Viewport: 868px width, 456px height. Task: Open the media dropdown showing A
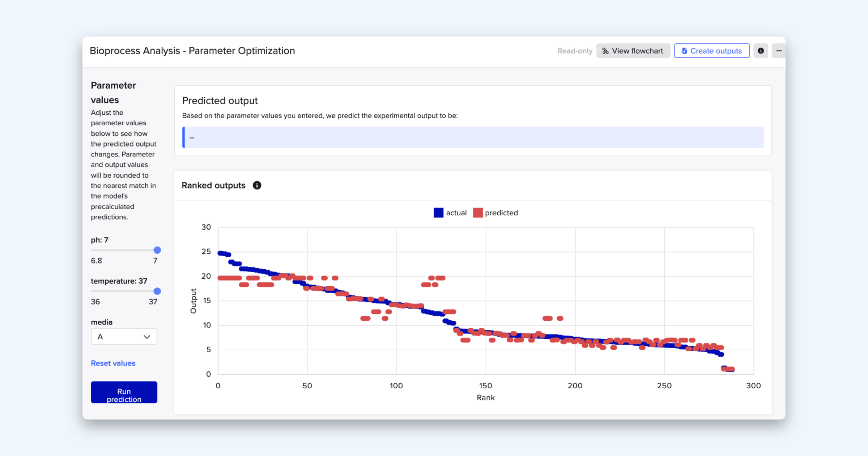coord(124,337)
